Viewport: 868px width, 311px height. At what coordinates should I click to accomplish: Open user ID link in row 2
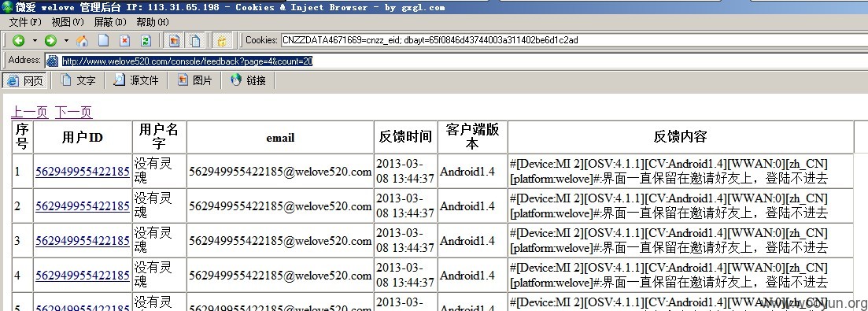83,205
